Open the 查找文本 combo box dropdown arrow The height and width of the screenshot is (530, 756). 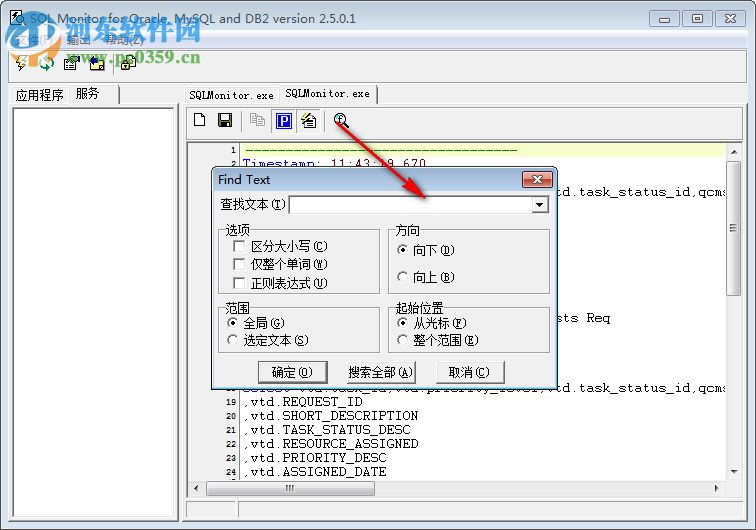click(x=540, y=205)
